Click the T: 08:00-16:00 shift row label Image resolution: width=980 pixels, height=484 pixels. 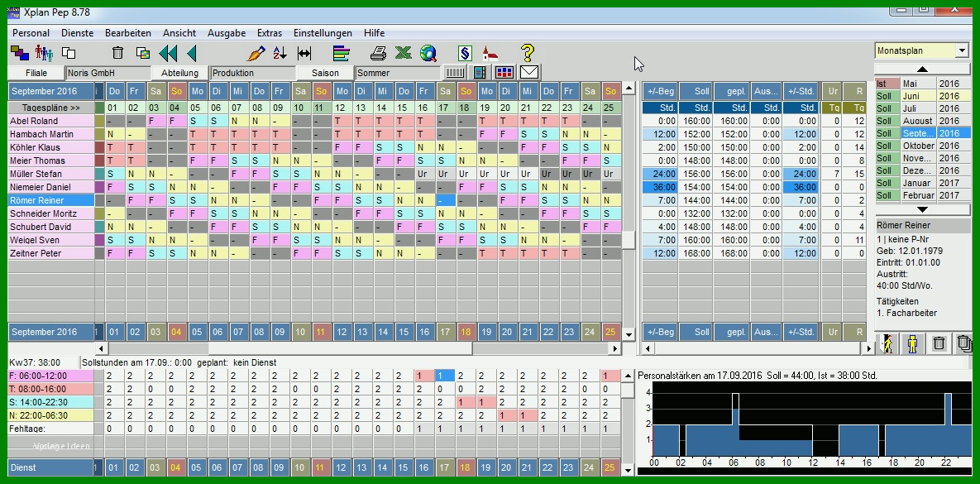50,389
